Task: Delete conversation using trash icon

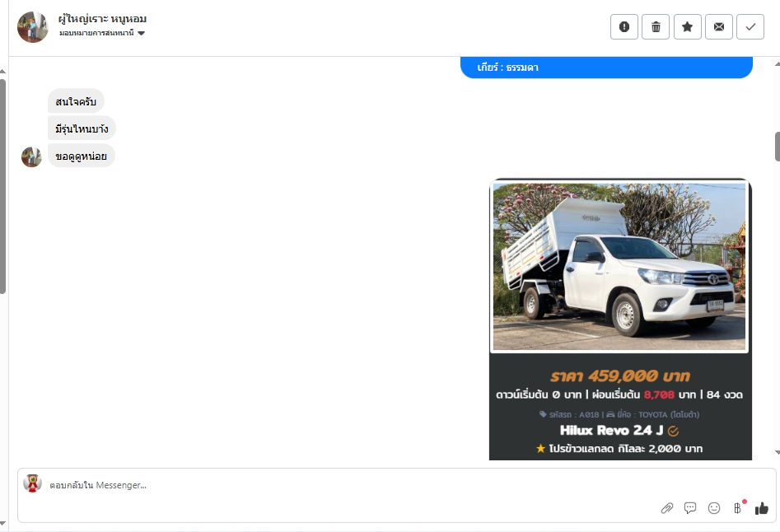Action: click(x=656, y=27)
